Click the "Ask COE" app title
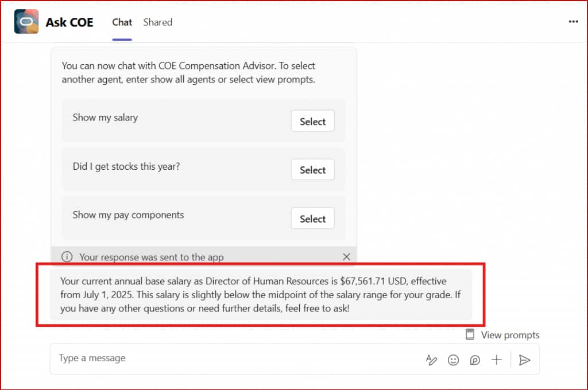This screenshot has height=390, width=588. (x=69, y=22)
